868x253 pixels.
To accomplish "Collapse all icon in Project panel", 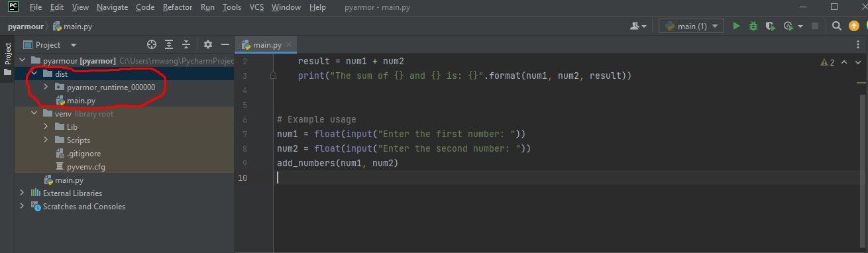I will tap(187, 44).
